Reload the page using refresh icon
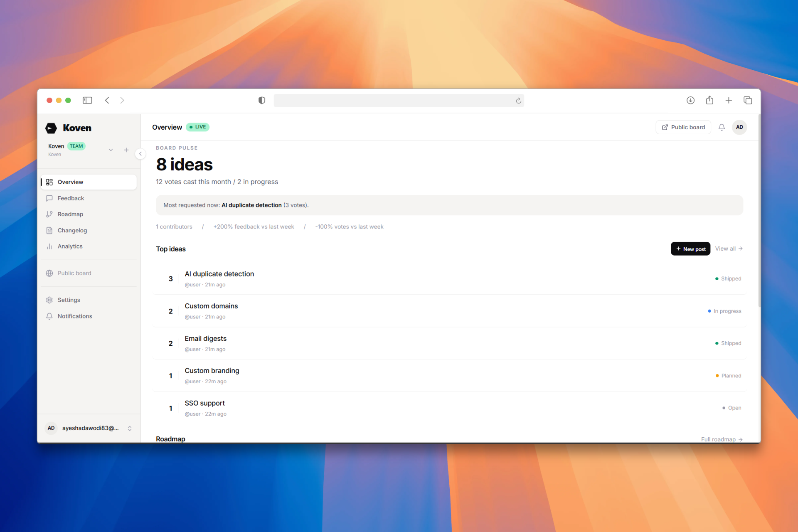The image size is (798, 532). [518, 101]
